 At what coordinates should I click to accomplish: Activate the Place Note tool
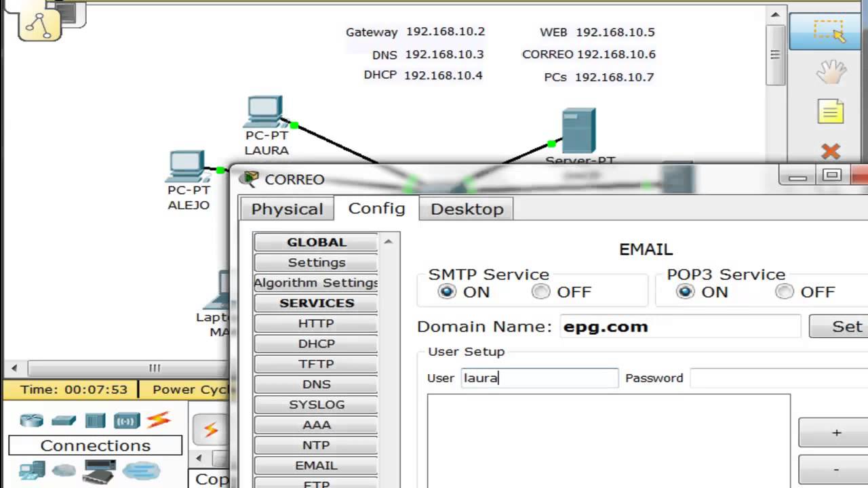point(831,112)
